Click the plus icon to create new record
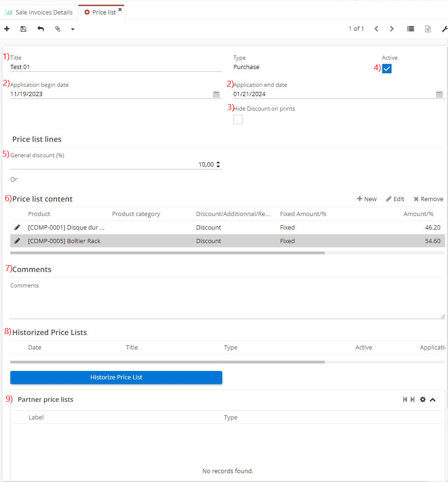Viewport: 448px width, 482px height. click(x=7, y=29)
